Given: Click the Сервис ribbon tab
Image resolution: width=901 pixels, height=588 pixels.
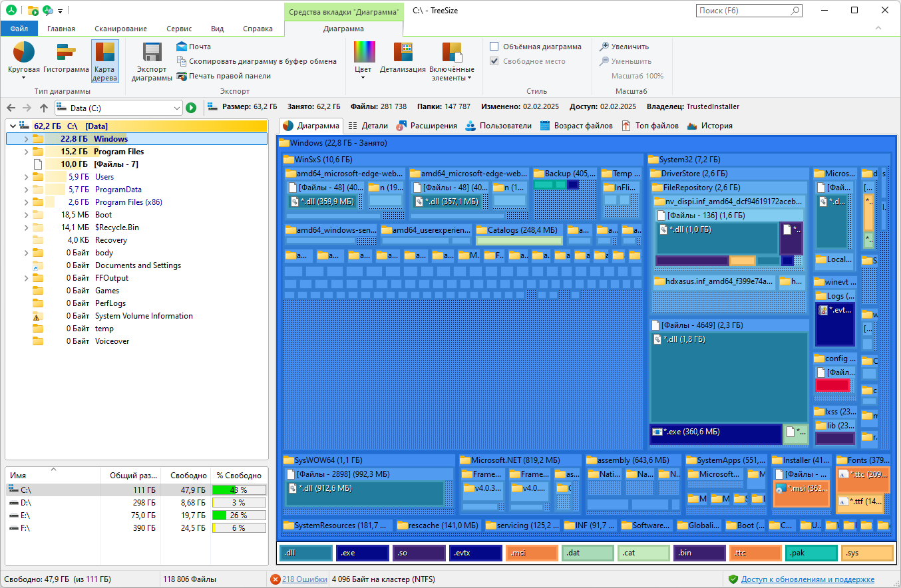Looking at the screenshot, I should coord(179,29).
